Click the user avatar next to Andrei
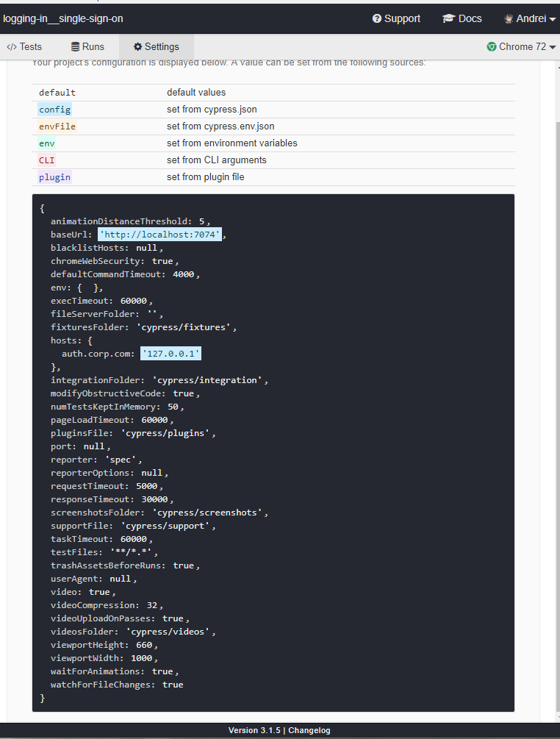Screen dimensions: 560x739 pos(507,19)
